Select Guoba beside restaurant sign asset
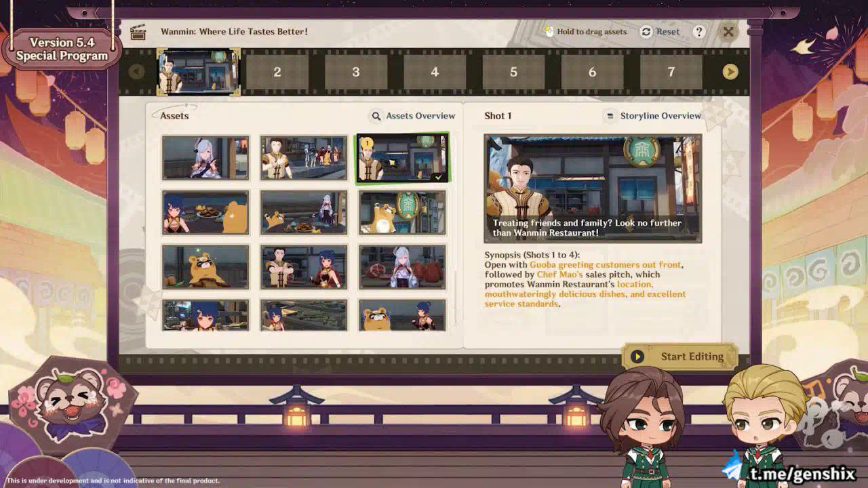 402,213
